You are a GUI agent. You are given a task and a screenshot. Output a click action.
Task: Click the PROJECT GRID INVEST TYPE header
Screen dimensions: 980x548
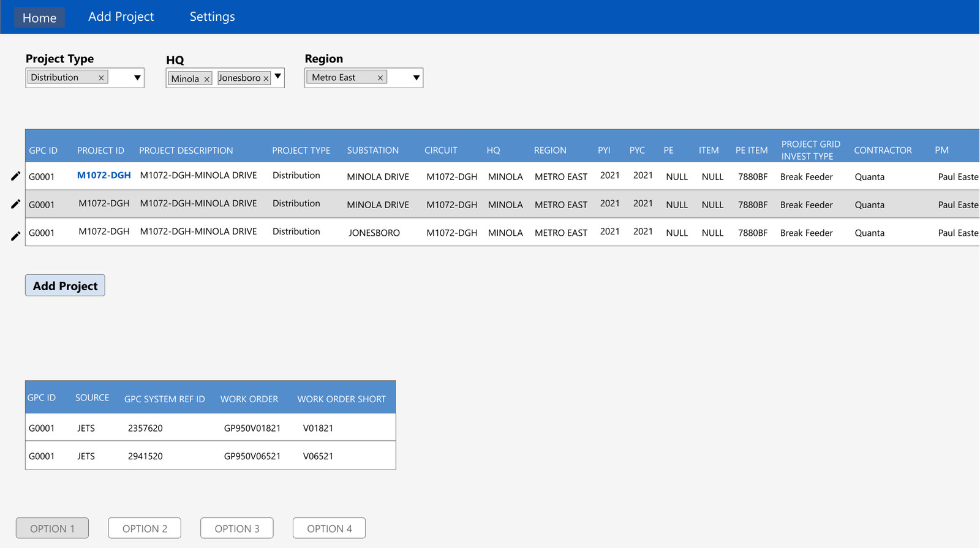tap(810, 150)
